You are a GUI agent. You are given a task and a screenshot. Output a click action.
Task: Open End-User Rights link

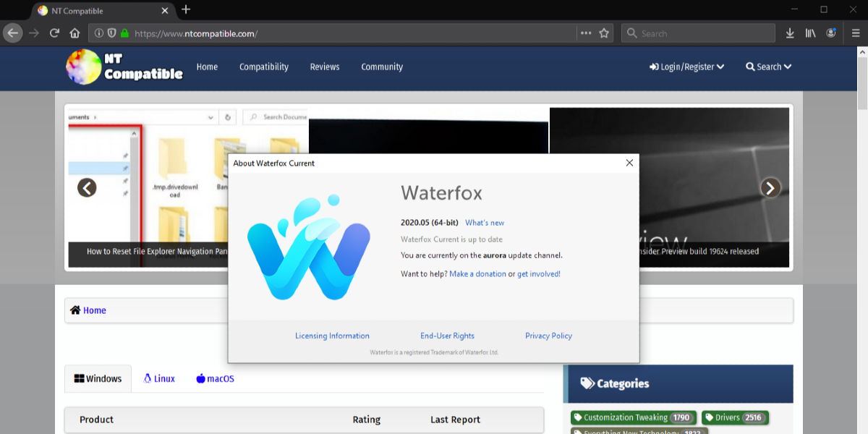point(447,336)
